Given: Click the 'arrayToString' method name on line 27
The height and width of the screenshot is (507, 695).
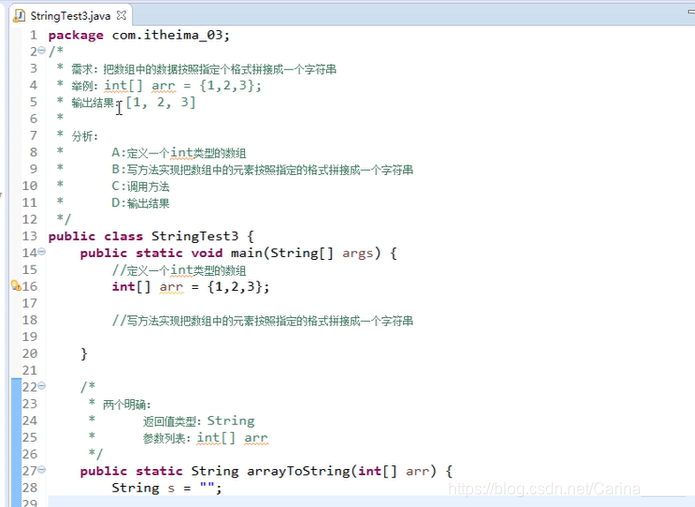Looking at the screenshot, I should tap(298, 471).
